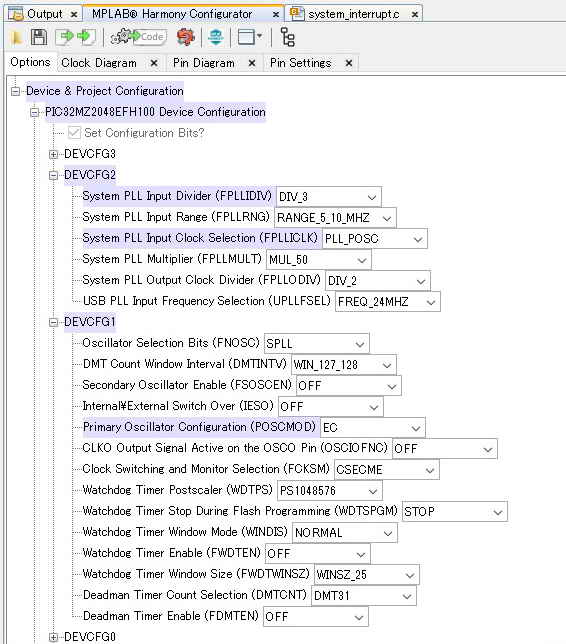Collapse the DEVCFG1 tree node

(53, 322)
